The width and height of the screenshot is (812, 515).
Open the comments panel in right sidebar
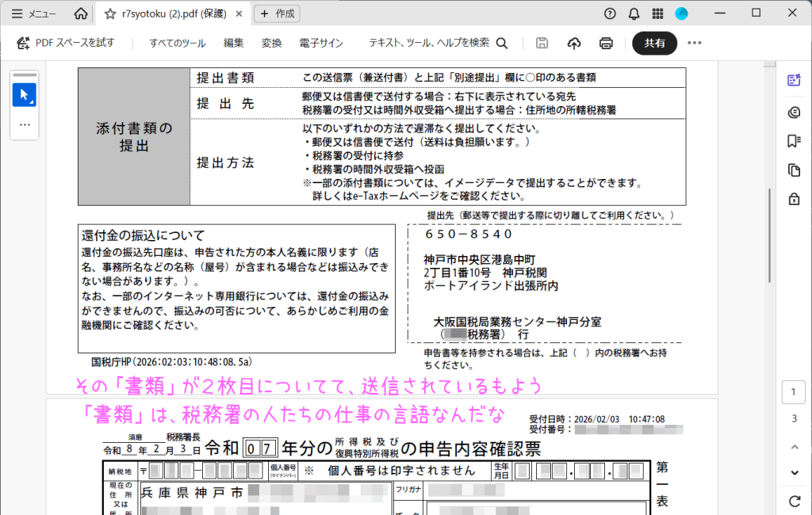tap(794, 112)
